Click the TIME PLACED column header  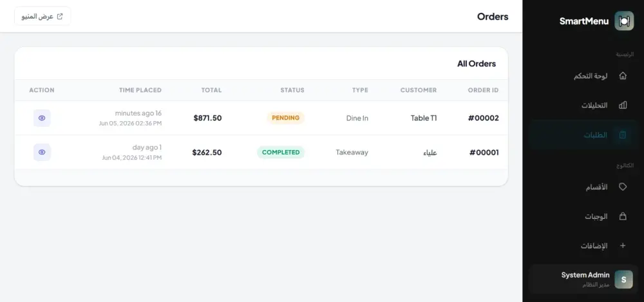click(140, 90)
